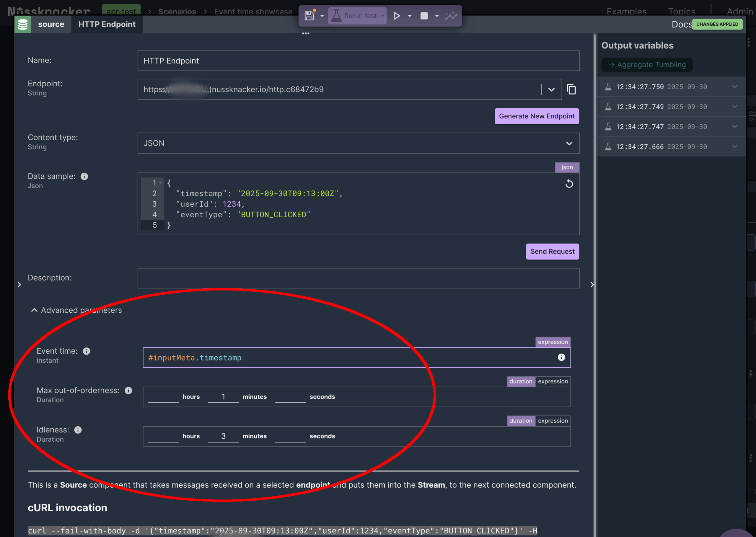Click Generate New Endpoint button
This screenshot has width=756, height=537.
pyautogui.click(x=536, y=116)
